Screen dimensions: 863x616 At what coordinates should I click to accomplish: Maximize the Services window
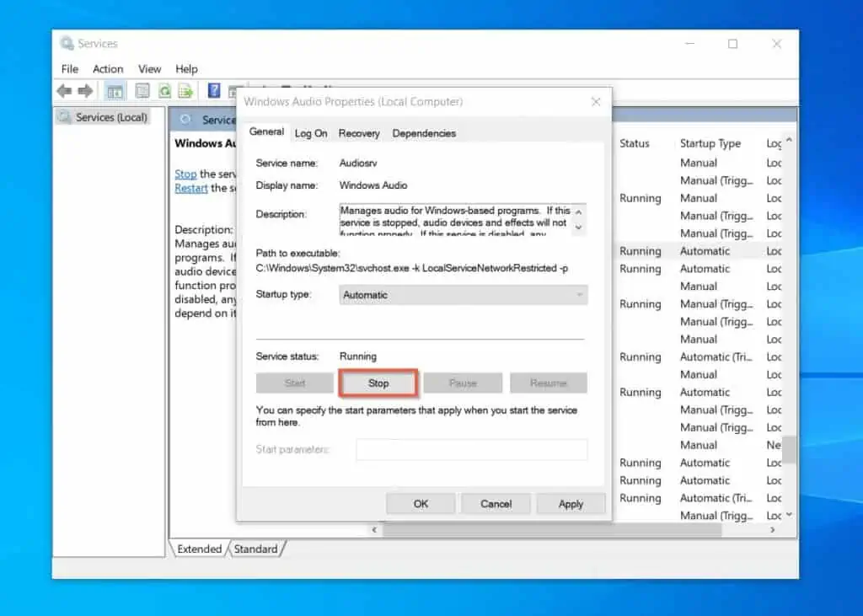732,44
